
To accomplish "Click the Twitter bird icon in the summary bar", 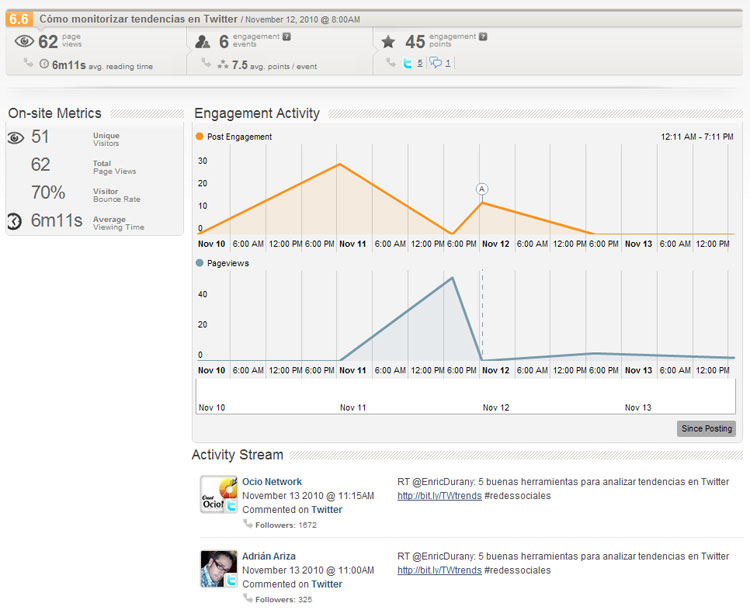I will [407, 63].
